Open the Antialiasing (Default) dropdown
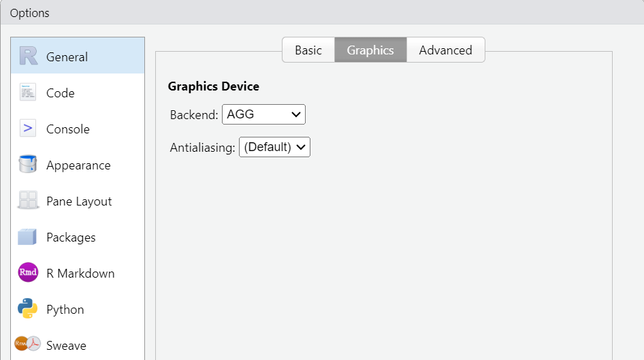Image resolution: width=644 pixels, height=360 pixels. (274, 147)
